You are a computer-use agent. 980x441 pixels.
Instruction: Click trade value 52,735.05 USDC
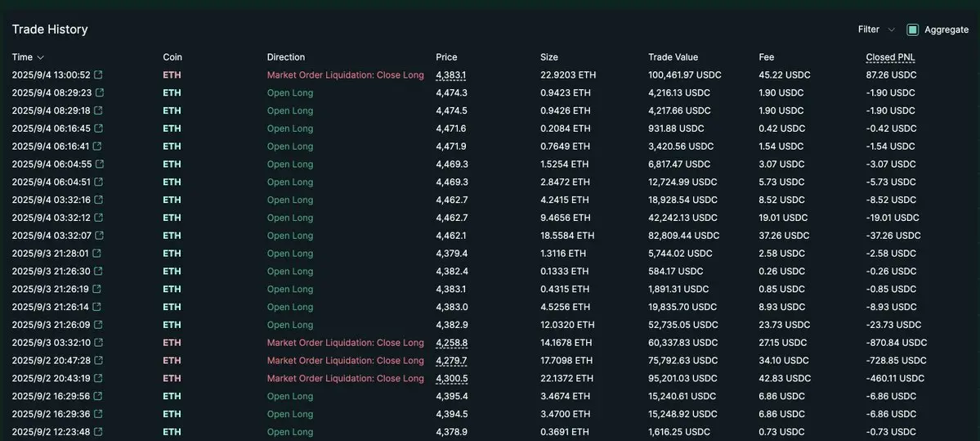click(682, 325)
